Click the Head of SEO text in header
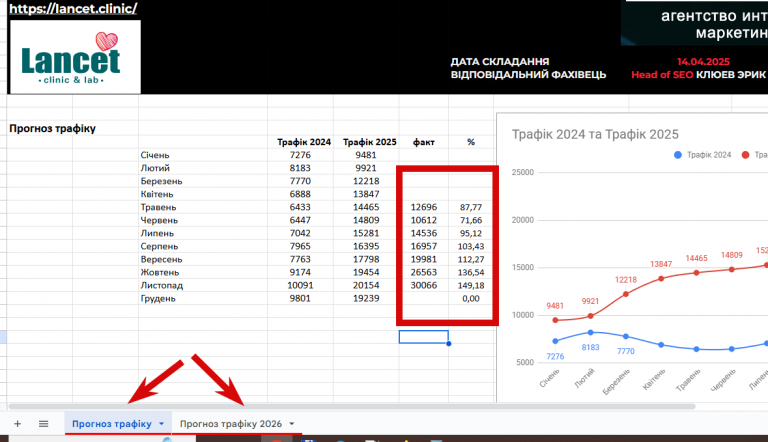This screenshot has width=768, height=442. tap(662, 75)
